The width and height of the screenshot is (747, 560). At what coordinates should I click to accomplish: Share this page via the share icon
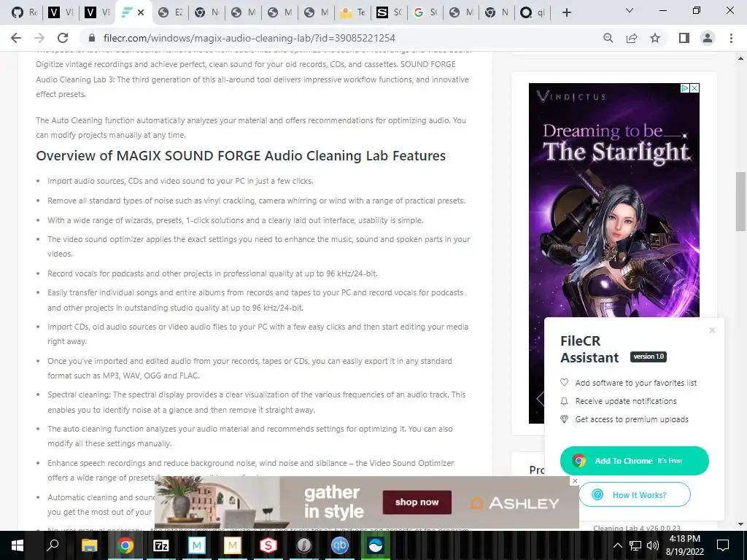pos(632,38)
